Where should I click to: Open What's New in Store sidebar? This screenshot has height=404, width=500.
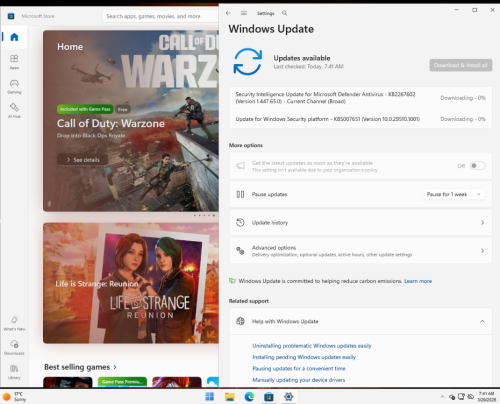pos(14,323)
